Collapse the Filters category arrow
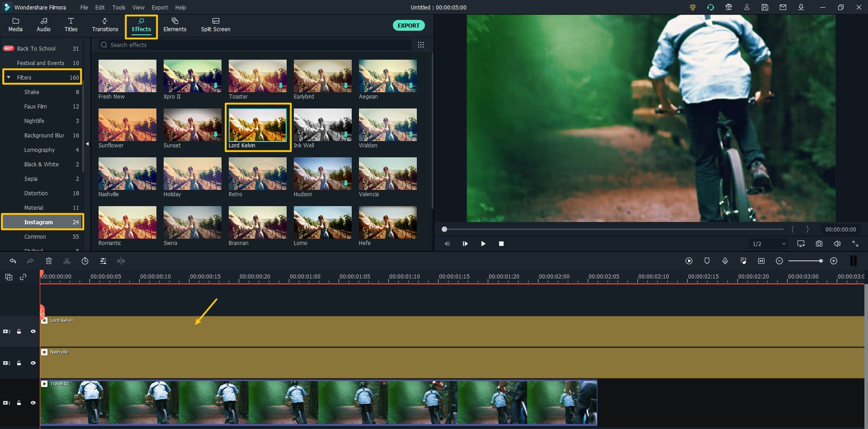The width and height of the screenshot is (868, 429). 9,77
